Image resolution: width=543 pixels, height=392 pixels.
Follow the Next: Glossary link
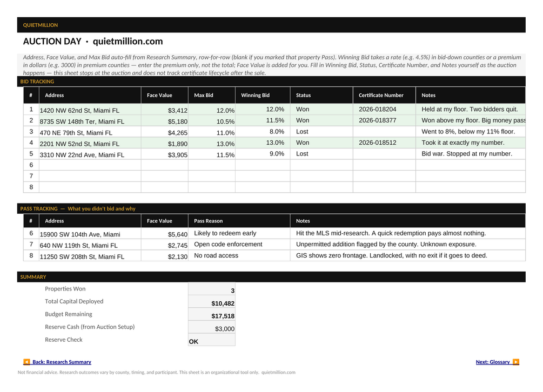[x=492, y=362]
